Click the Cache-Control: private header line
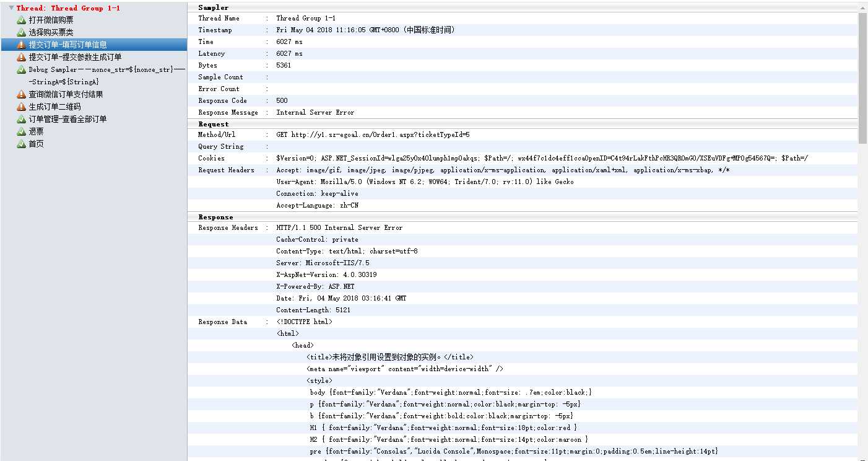Image resolution: width=868 pixels, height=461 pixels. pos(317,239)
